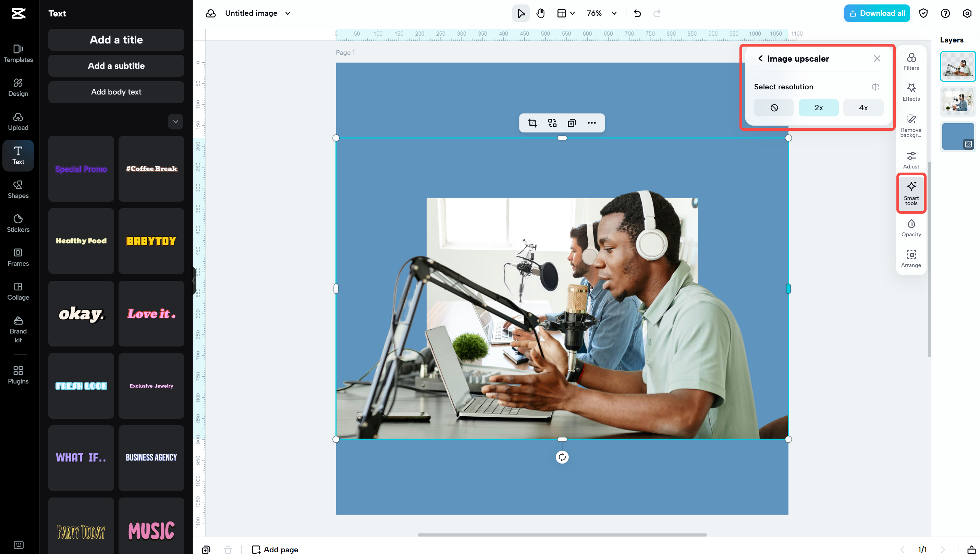This screenshot has width=980, height=554.
Task: Click the Download all button
Action: point(877,13)
